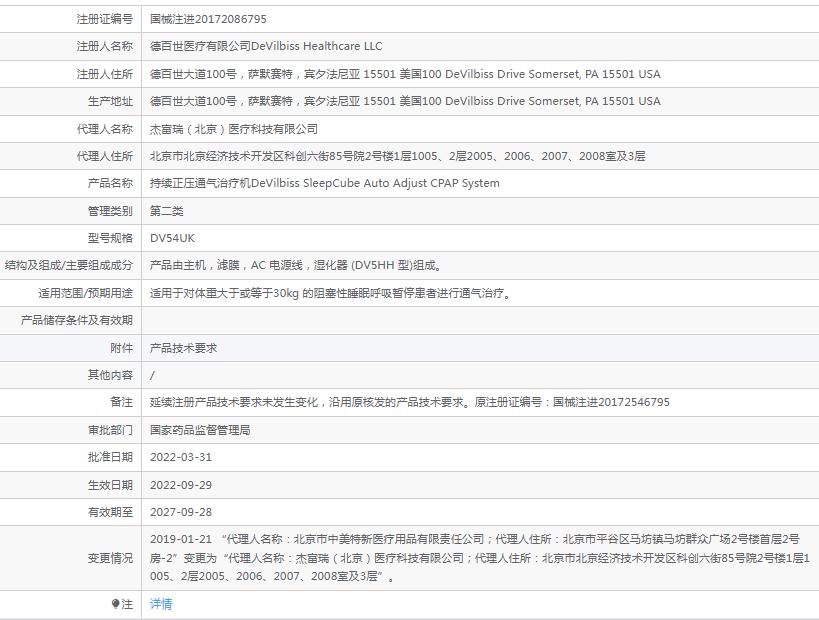
Task: Click the 管理类别 label
Action: click(x=110, y=211)
